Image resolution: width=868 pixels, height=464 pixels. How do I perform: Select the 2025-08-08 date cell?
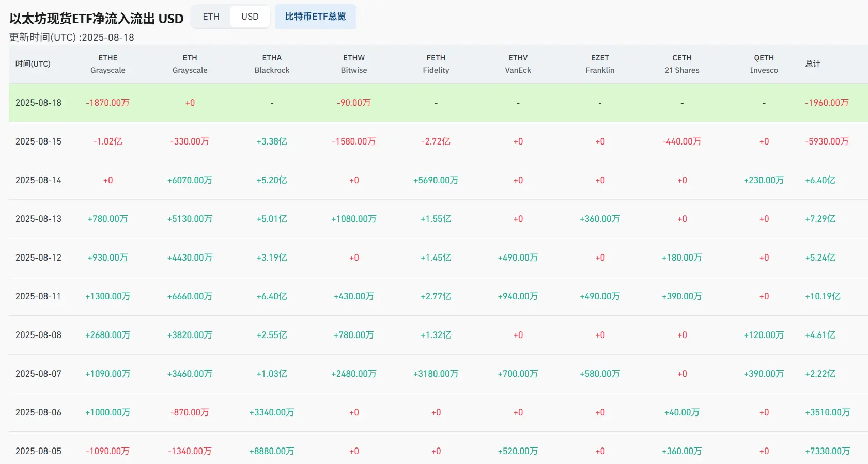39,335
